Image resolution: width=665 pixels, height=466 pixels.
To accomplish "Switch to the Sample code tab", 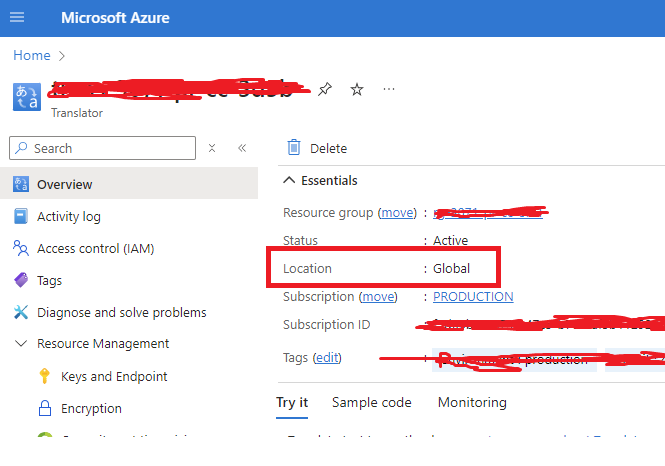I will 370,402.
